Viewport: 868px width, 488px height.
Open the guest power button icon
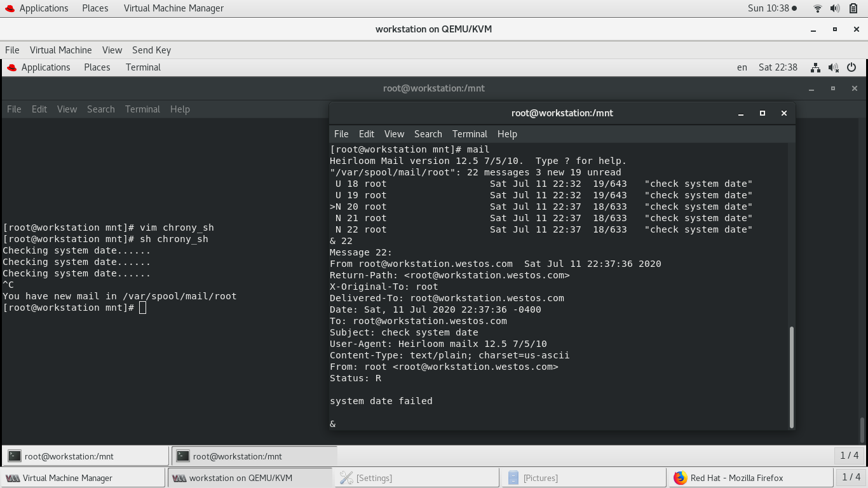point(851,67)
